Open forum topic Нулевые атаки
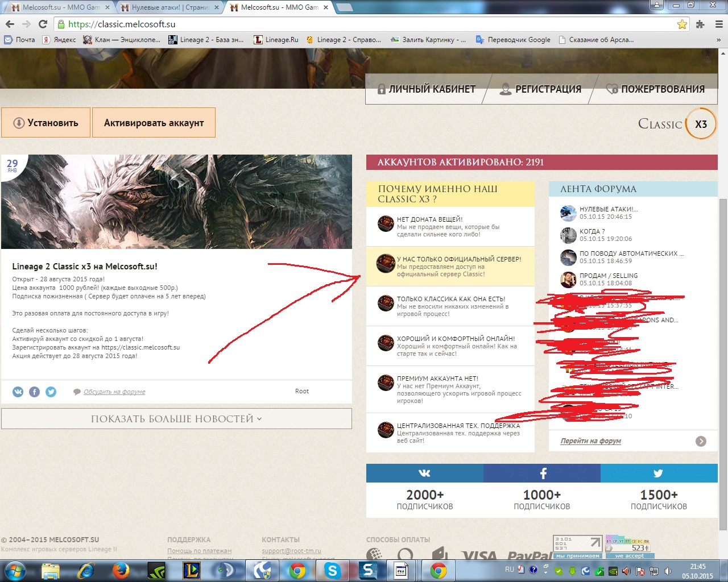Viewport: 728px width, 582px height. click(x=609, y=209)
